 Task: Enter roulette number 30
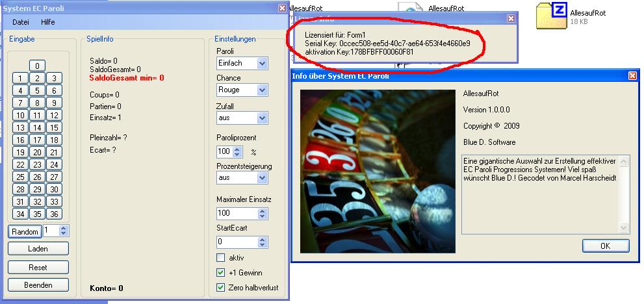(54, 190)
